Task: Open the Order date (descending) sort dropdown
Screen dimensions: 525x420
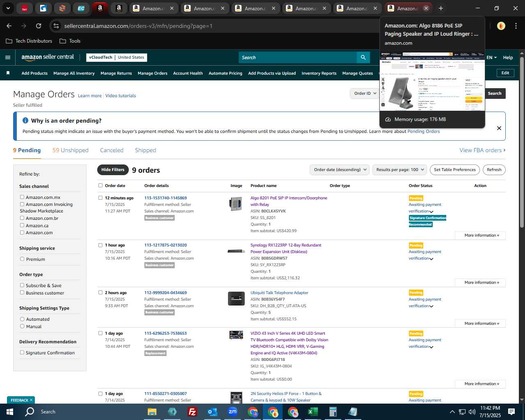Action: pos(339,170)
